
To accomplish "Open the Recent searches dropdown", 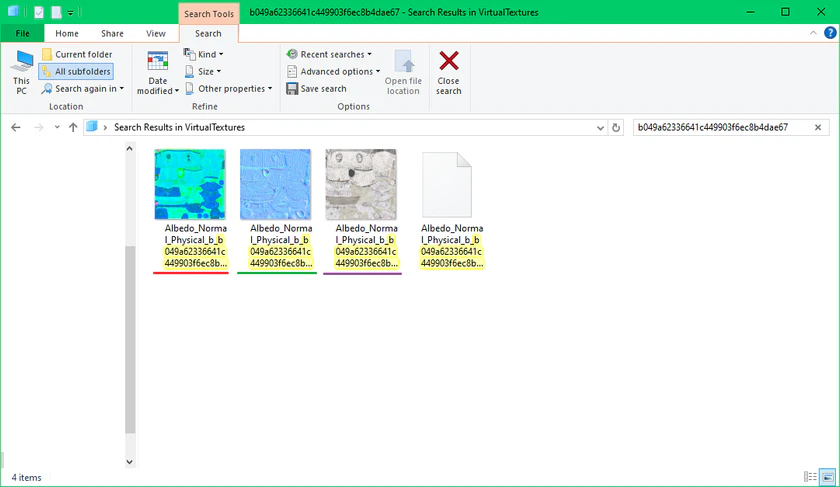I will coord(329,54).
